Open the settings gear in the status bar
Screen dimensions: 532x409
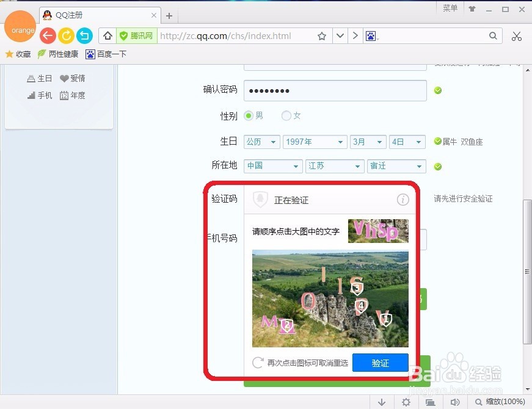click(x=406, y=402)
